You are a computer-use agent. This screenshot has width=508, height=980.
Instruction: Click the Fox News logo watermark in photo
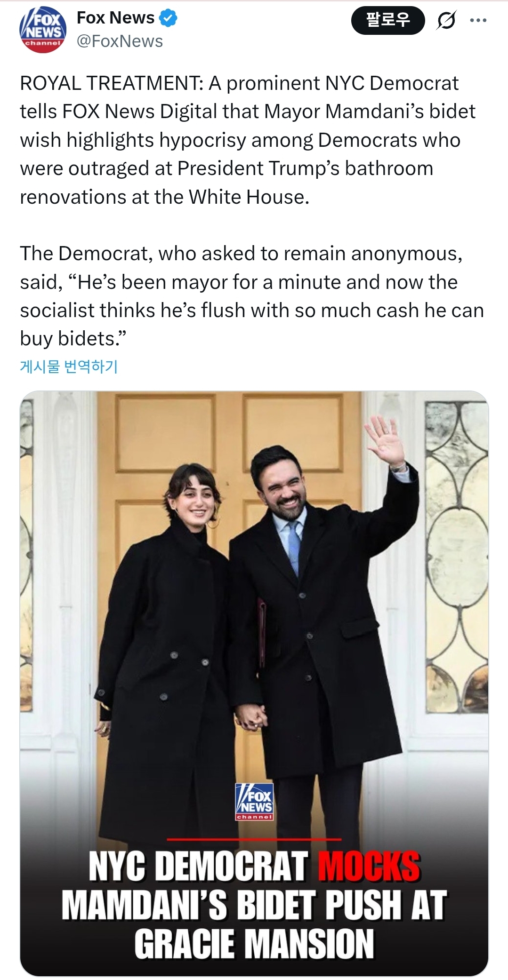[254, 802]
